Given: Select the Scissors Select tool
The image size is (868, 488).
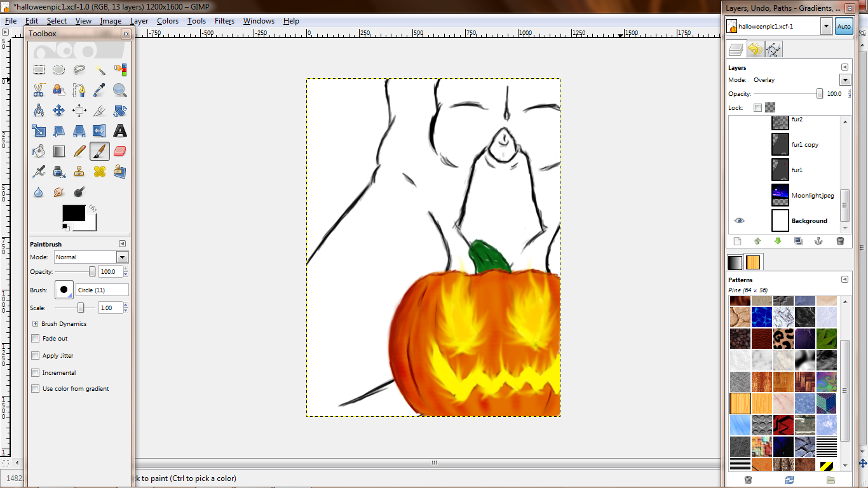Looking at the screenshot, I should 39,90.
